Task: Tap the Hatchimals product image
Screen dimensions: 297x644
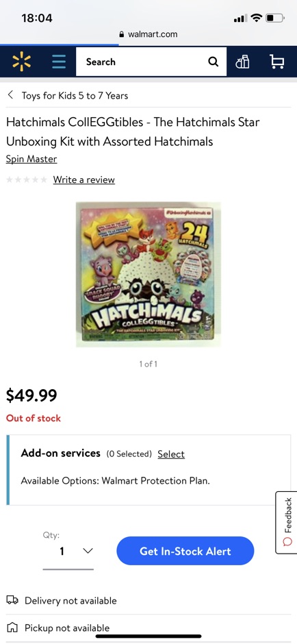Action: [x=148, y=274]
